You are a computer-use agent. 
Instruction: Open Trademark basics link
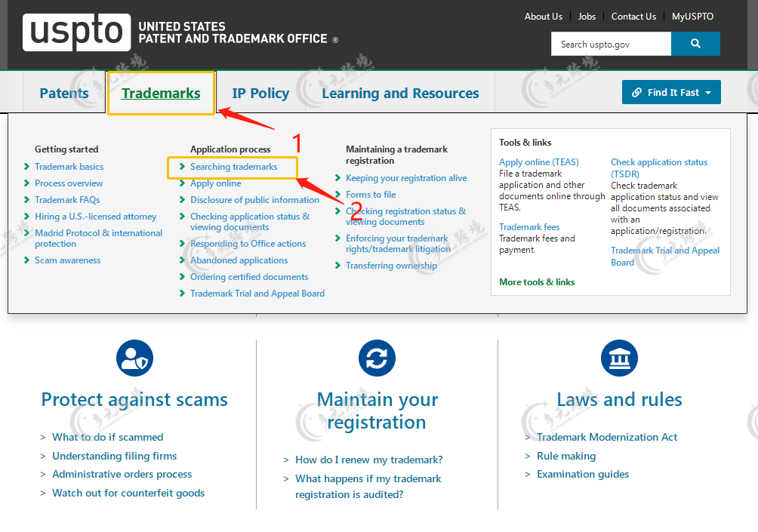click(x=69, y=167)
